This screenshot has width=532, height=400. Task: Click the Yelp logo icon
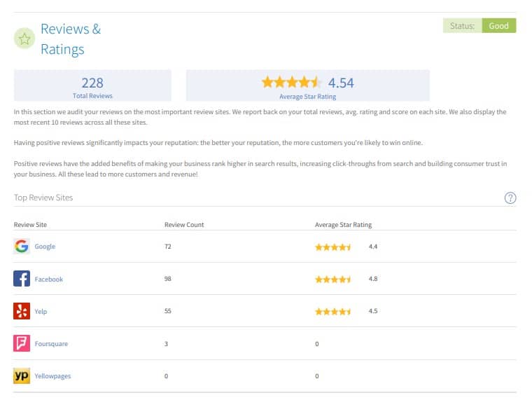point(22,311)
